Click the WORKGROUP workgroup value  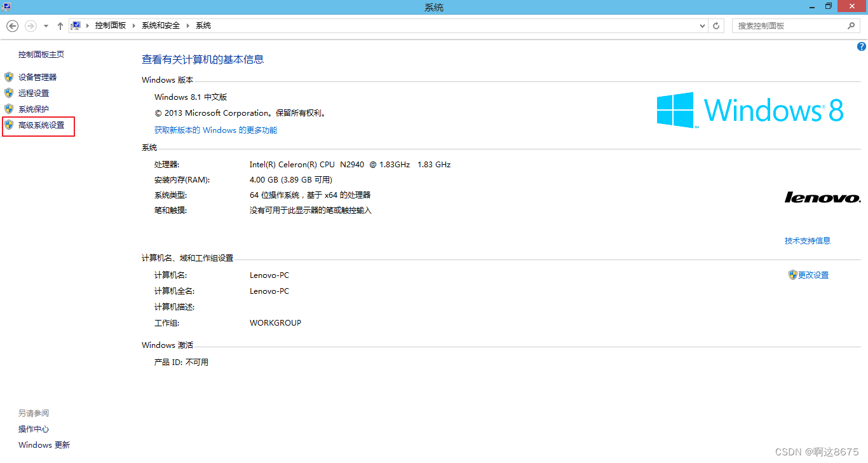coord(276,323)
